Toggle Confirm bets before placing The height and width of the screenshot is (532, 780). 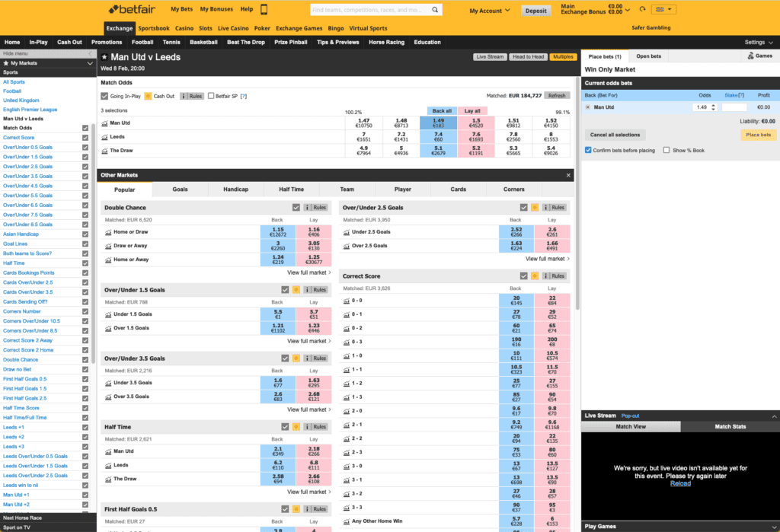(x=589, y=150)
